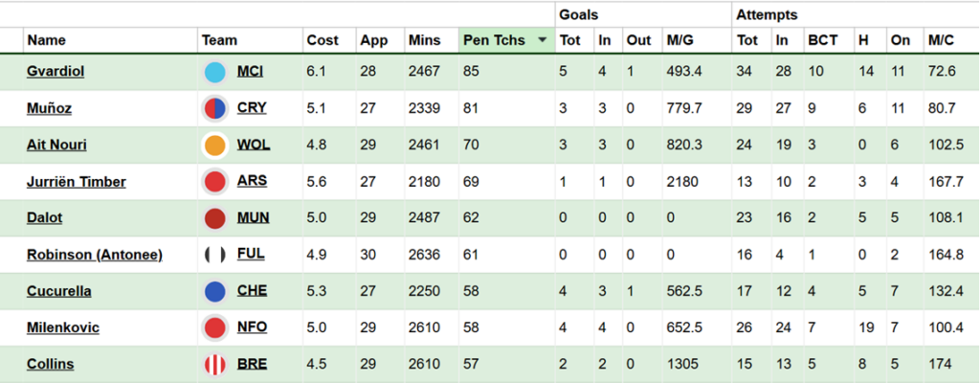The height and width of the screenshot is (383, 980).
Task: Click the CRY team badge icon
Action: (x=214, y=109)
